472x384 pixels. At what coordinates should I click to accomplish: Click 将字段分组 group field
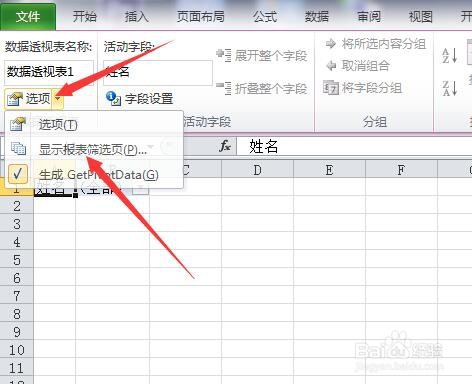tap(363, 88)
